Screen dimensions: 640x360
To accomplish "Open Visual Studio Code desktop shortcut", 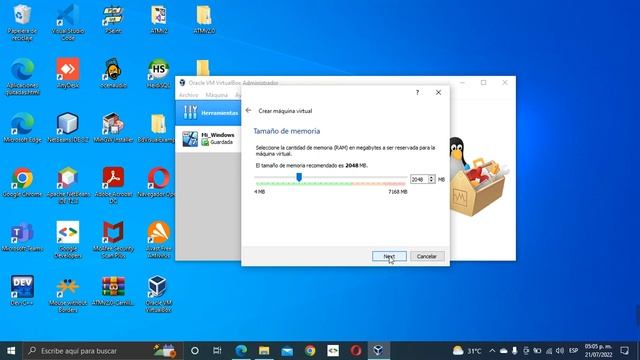I will (68, 22).
